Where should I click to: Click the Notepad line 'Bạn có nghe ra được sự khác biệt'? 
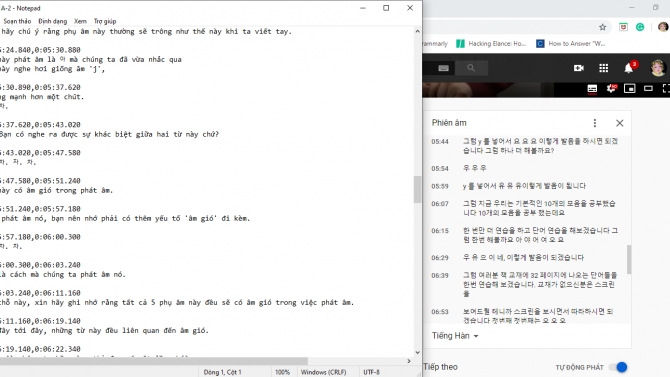109,134
